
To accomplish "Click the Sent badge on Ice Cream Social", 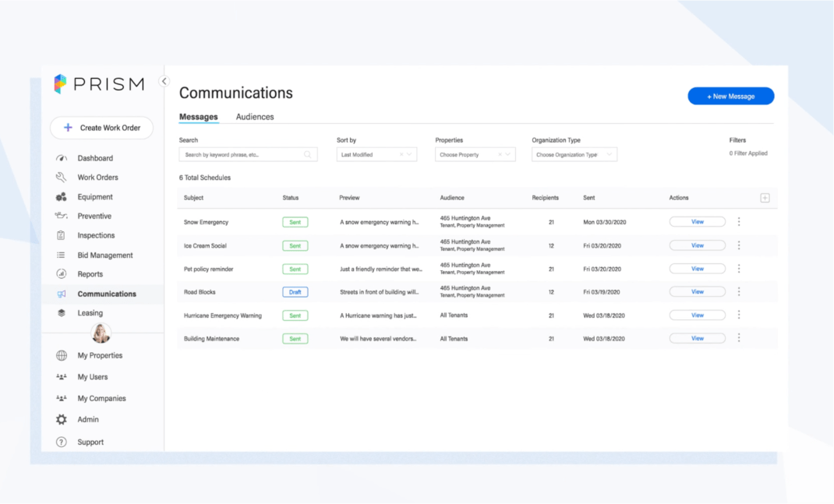I will point(295,245).
